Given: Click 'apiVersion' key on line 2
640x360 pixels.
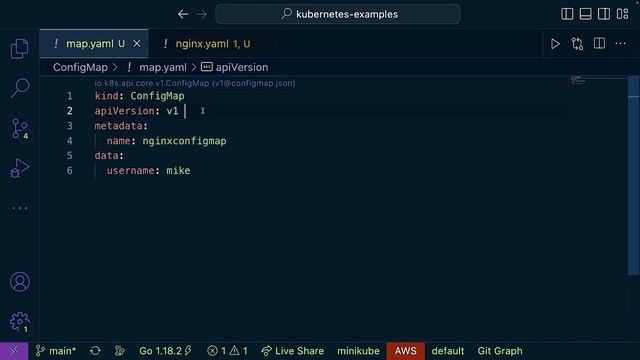Looking at the screenshot, I should (x=124, y=111).
